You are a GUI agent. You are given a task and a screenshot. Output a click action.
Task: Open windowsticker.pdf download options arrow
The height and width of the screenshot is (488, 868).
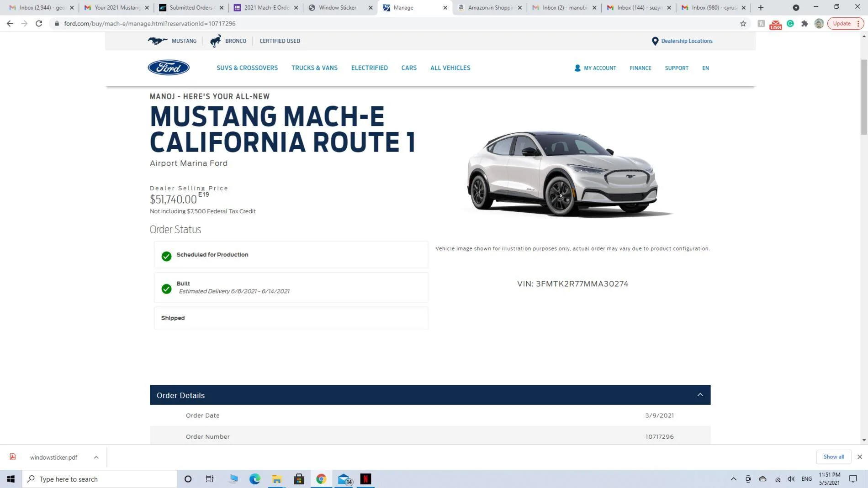[x=96, y=457]
